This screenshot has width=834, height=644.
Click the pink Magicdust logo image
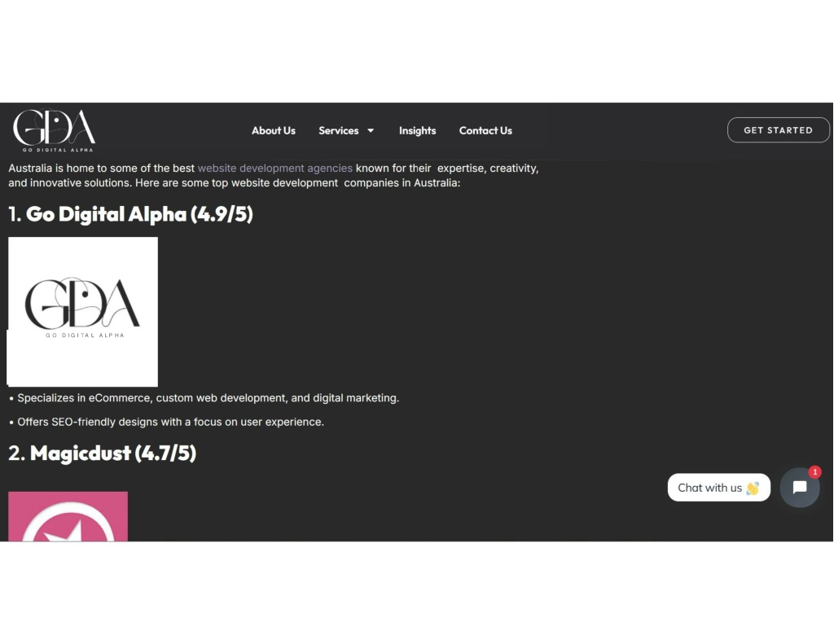[68, 516]
